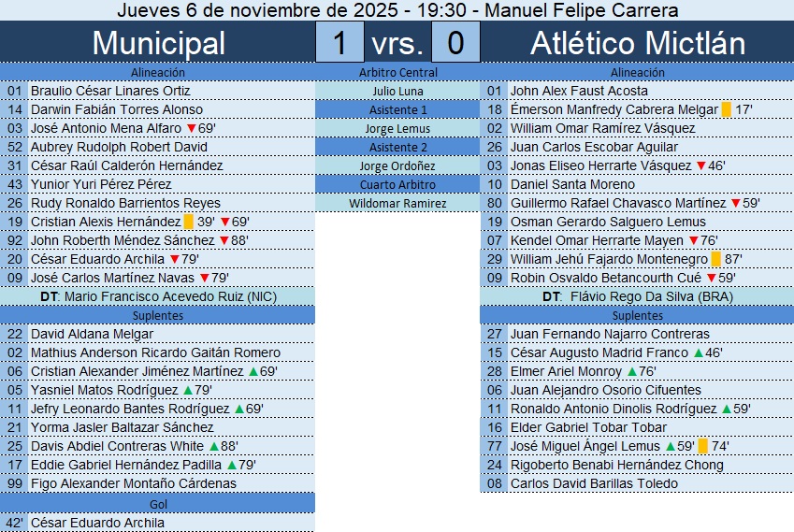Click the green arrow beside César Augusto Madrid Franco
Screen dimensions: 794x532
click(x=696, y=352)
